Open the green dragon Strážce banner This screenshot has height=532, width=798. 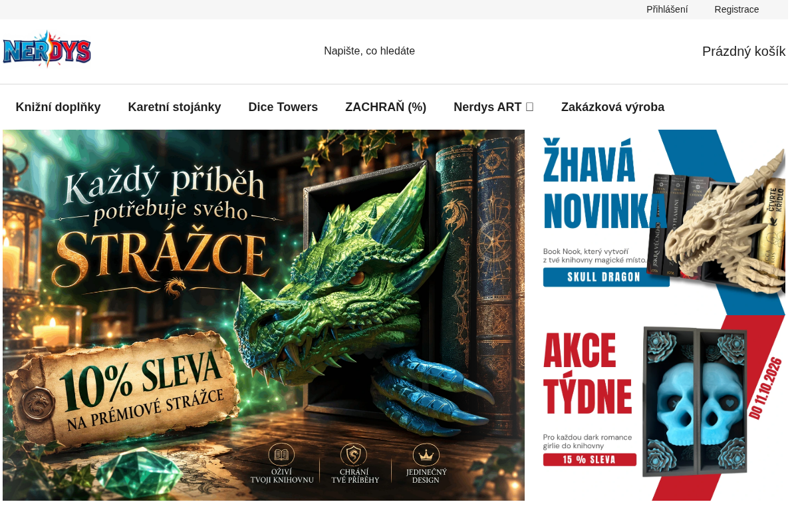263,315
